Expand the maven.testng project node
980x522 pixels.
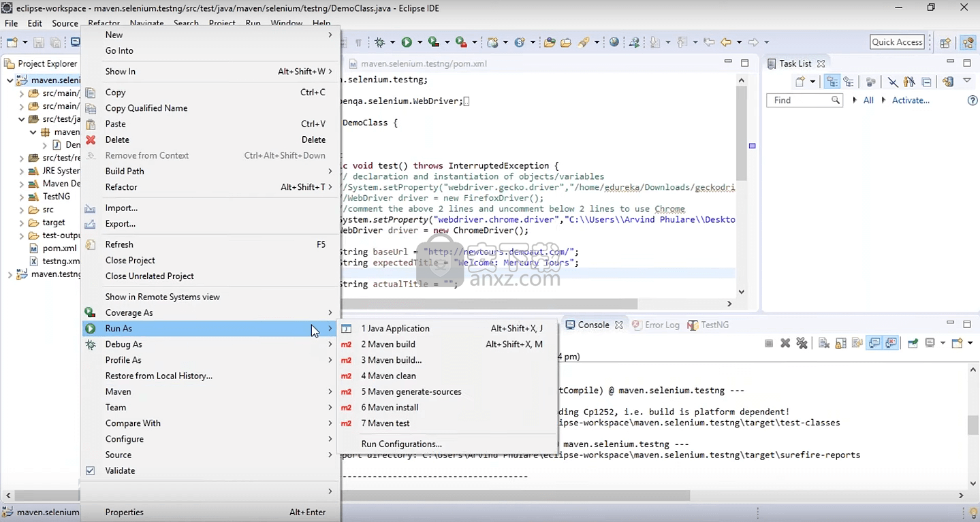pos(10,274)
